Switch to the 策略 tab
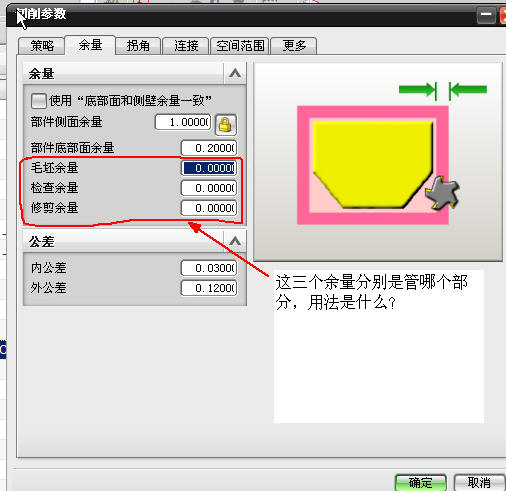 coord(42,46)
